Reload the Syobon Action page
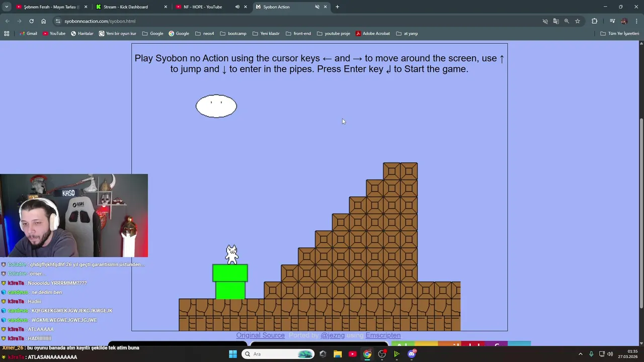This screenshot has height=362, width=644. click(x=31, y=21)
